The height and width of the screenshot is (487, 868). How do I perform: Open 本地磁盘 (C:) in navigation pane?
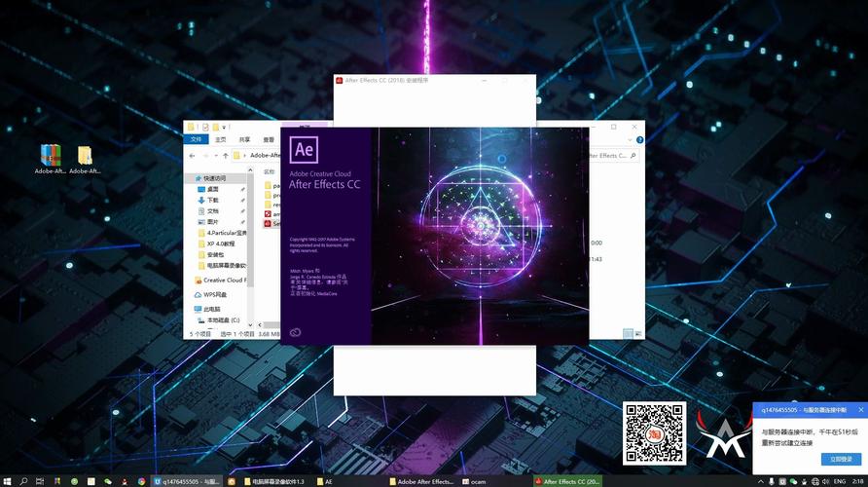tap(219, 320)
